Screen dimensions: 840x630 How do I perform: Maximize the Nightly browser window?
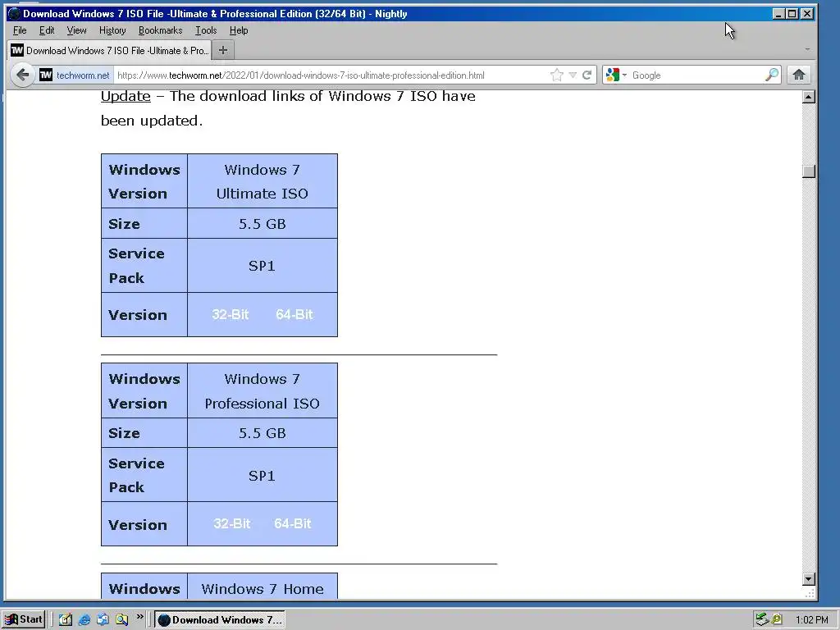click(792, 14)
